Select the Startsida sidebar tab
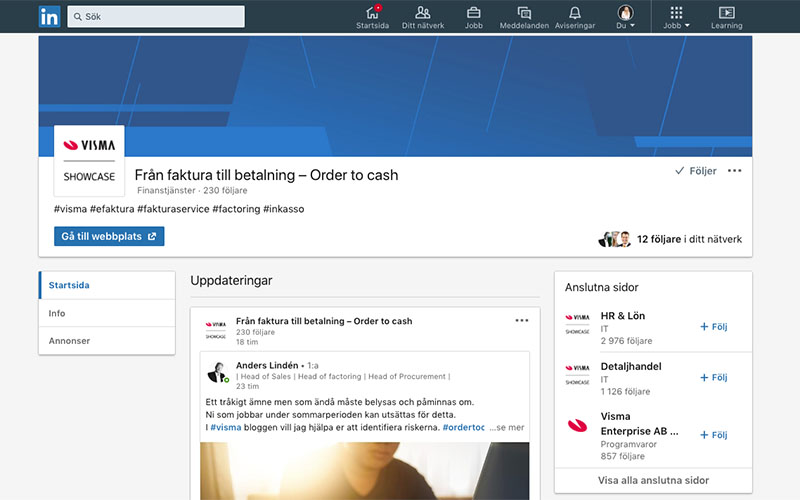This screenshot has height=500, width=800. click(x=107, y=285)
